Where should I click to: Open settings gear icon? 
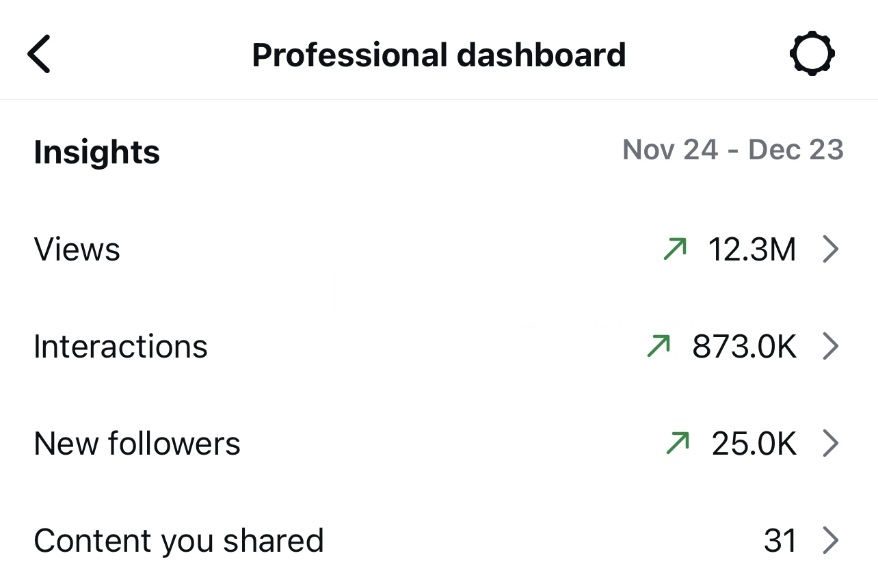[812, 53]
